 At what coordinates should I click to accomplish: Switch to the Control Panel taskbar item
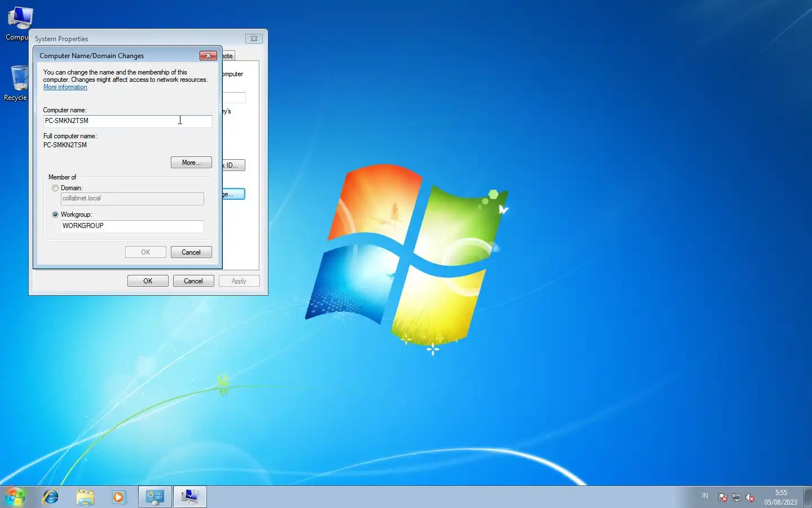coord(155,497)
